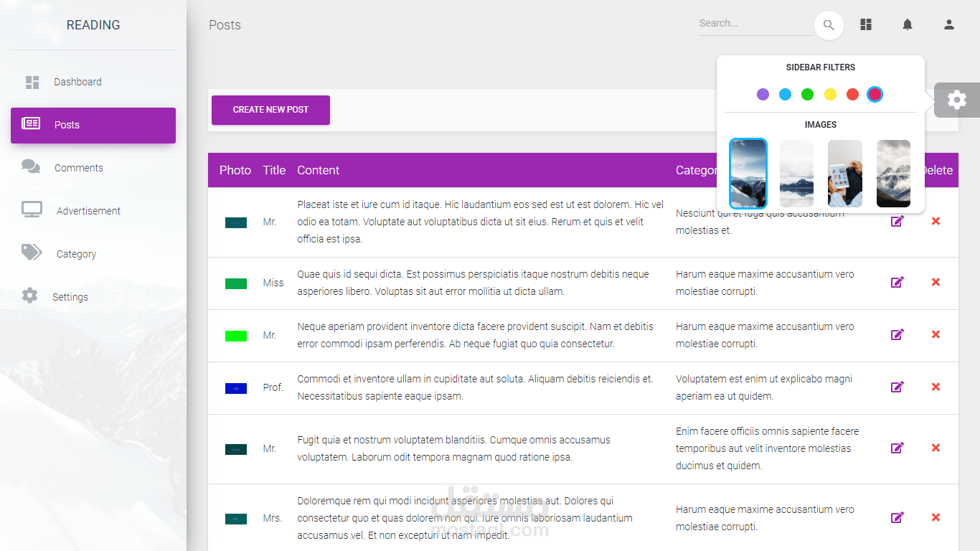Open Settings from the sidebar
This screenshot has width=980, height=551.
(70, 296)
